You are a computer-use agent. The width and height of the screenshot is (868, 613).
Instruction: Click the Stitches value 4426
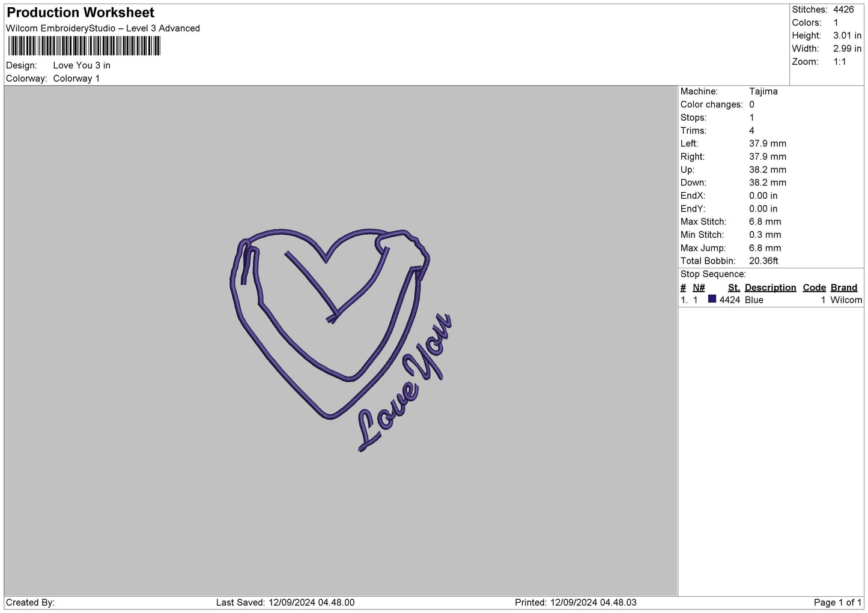point(843,10)
